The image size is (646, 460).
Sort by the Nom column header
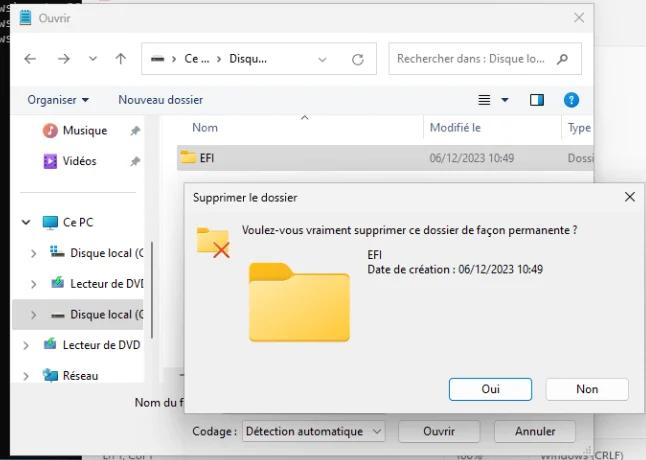pos(205,128)
